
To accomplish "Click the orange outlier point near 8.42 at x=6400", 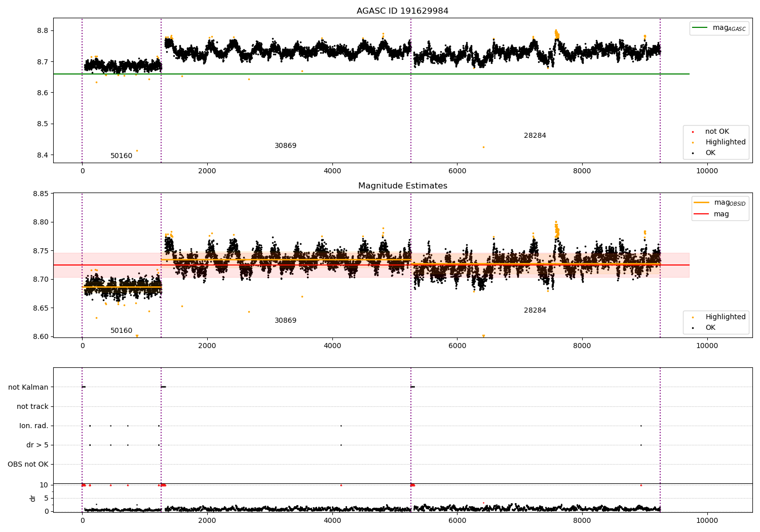I will coord(483,147).
